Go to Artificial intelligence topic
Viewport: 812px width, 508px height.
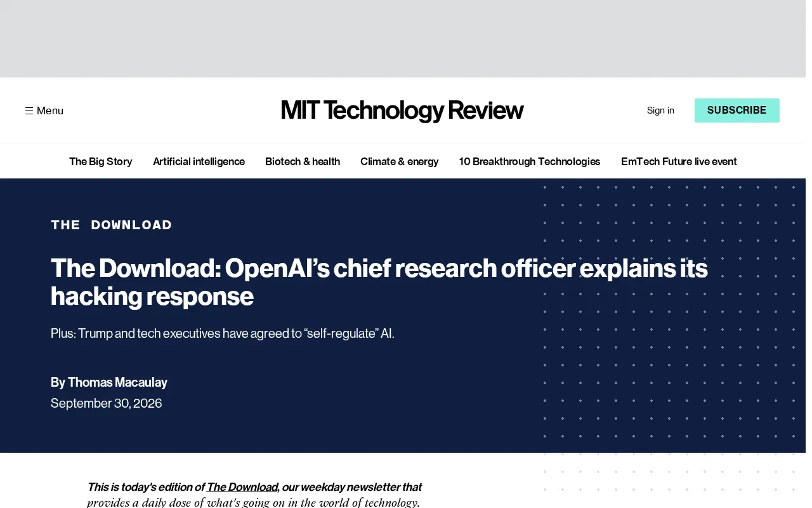tap(199, 161)
